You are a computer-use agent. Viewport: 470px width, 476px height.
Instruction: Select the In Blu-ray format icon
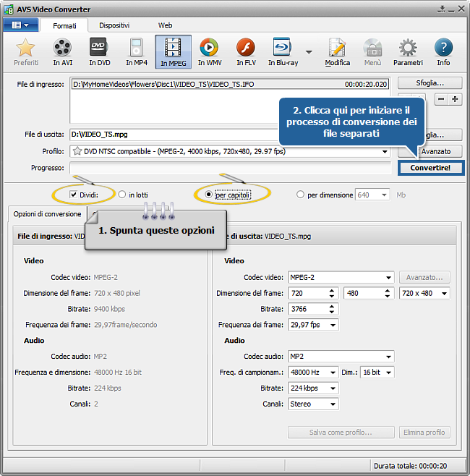point(282,51)
